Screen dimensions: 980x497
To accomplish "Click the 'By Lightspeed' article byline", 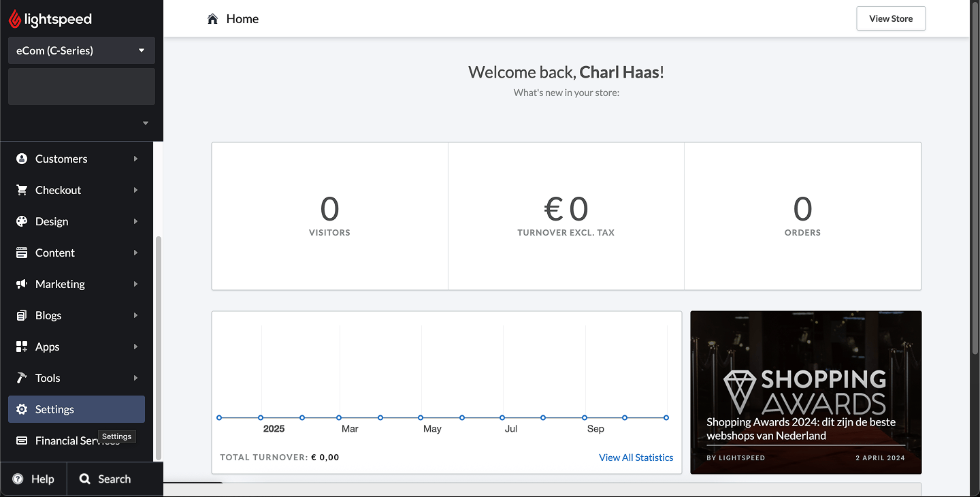I will (736, 458).
